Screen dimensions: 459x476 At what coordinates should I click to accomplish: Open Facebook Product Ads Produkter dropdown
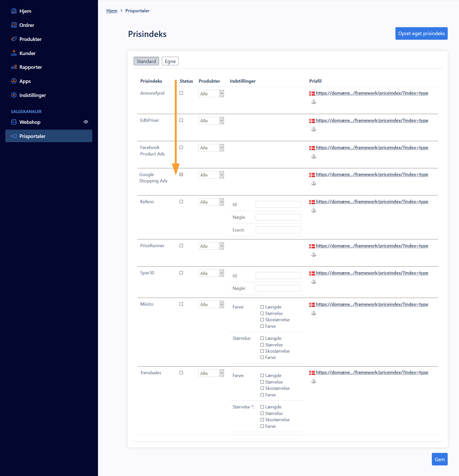click(211, 148)
